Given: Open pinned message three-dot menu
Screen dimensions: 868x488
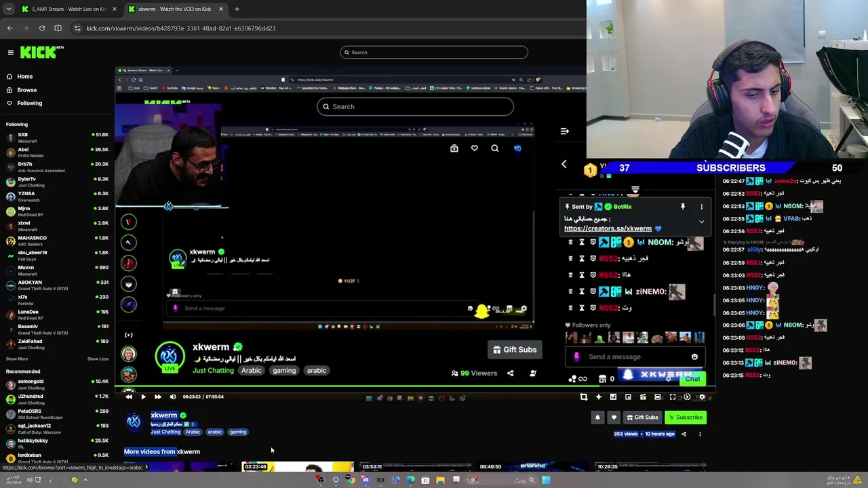Looking at the screenshot, I should coord(701,207).
